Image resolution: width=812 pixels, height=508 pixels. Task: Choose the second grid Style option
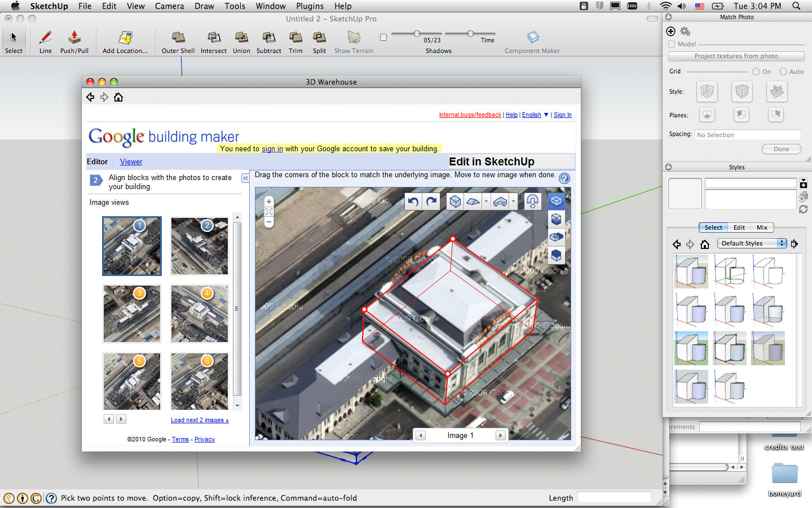pyautogui.click(x=742, y=91)
